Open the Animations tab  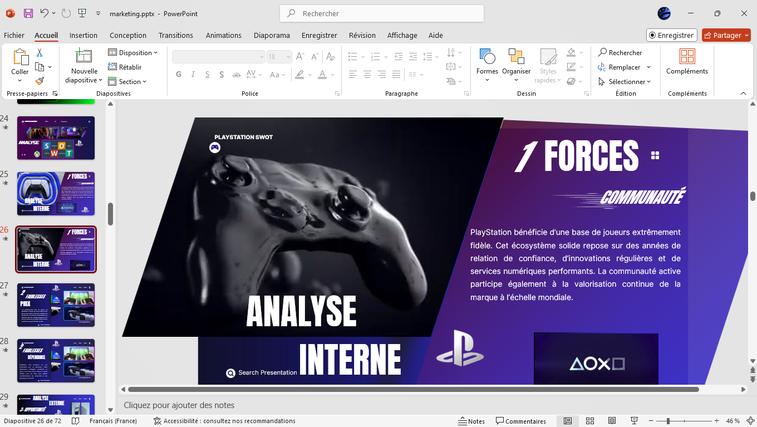coord(223,35)
